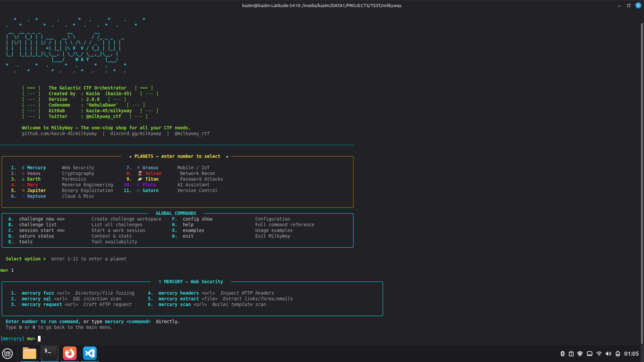Click the 'mercury fuzz' command entry
Screen dimensions: 644x362
tap(38, 293)
